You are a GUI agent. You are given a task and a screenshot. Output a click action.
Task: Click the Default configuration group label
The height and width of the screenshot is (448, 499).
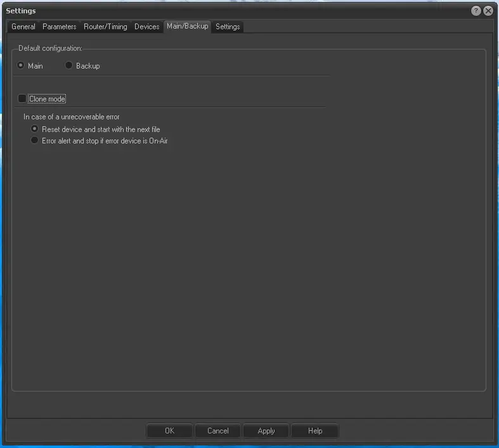pyautogui.click(x=50, y=48)
